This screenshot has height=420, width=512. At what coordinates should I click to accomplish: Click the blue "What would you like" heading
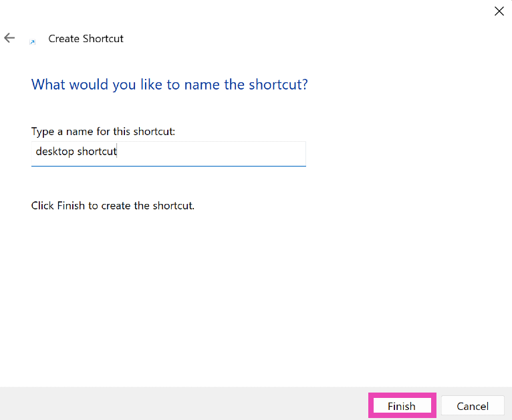tap(169, 85)
